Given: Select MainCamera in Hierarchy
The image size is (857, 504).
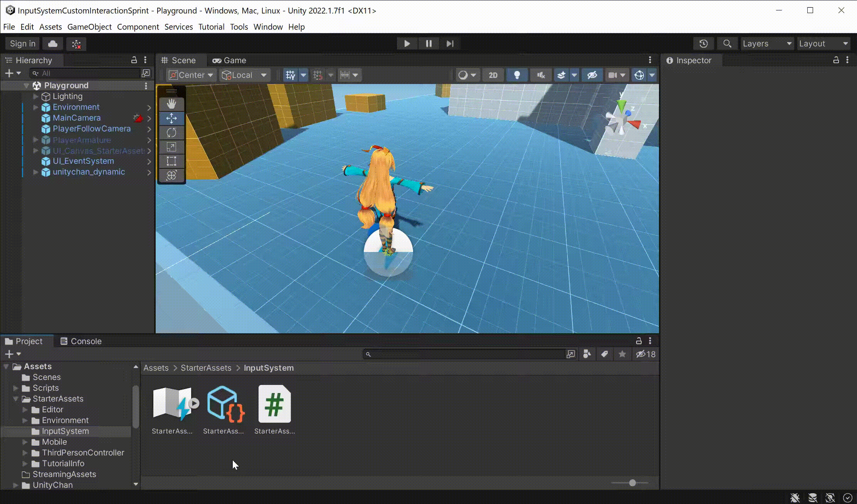Looking at the screenshot, I should point(77,118).
